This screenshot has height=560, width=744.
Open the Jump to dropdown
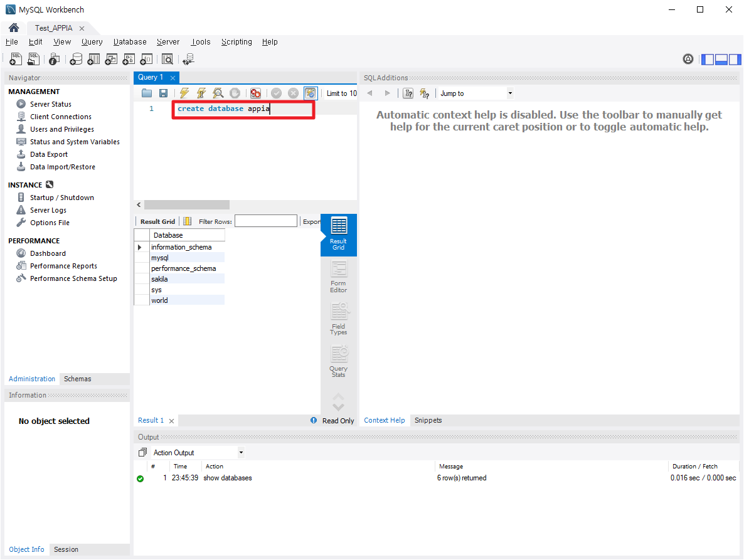[476, 93]
